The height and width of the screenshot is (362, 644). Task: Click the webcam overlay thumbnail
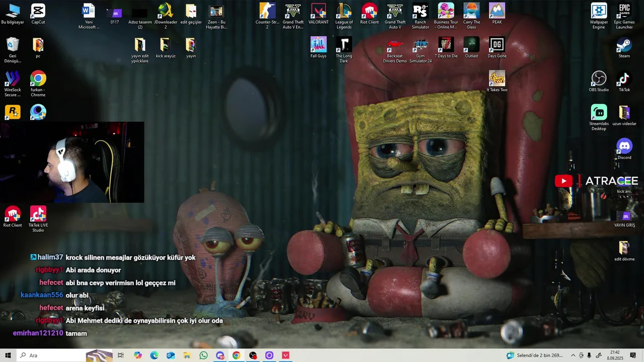point(72,162)
